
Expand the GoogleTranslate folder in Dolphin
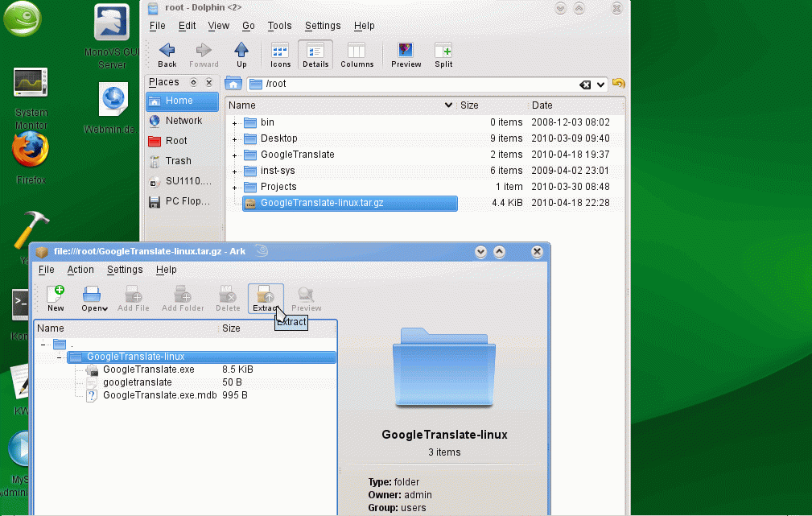point(235,155)
